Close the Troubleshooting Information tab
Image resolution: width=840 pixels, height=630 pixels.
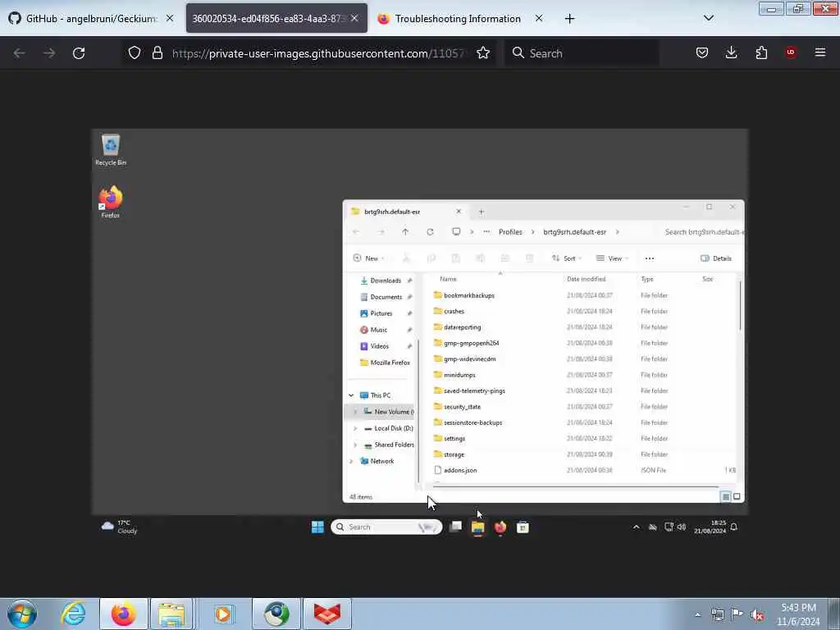[539, 18]
